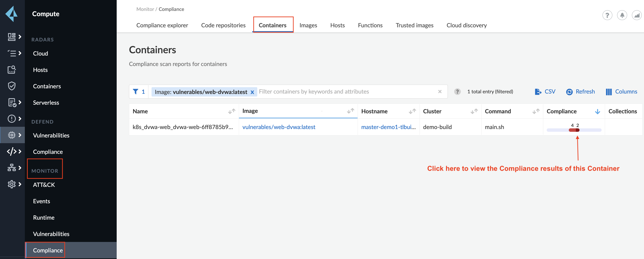Open the vulnerables/web-dvwa:latest image link
Image resolution: width=644 pixels, height=259 pixels.
pyautogui.click(x=278, y=127)
